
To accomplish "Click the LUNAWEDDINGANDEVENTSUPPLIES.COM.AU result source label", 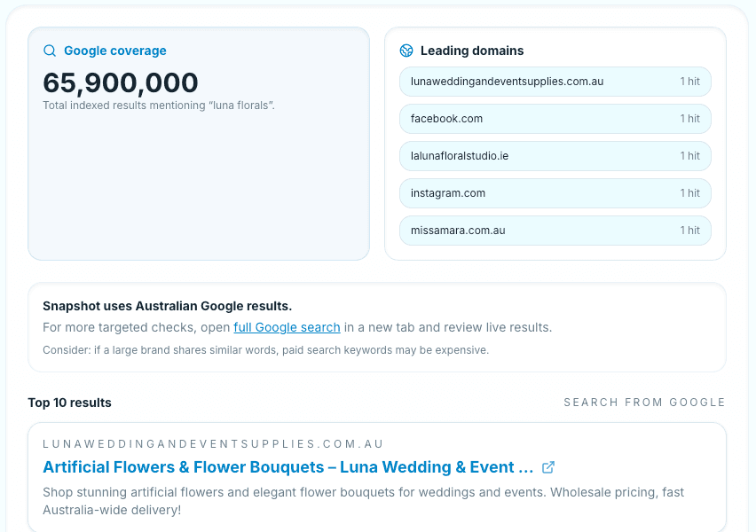I will pos(213,444).
